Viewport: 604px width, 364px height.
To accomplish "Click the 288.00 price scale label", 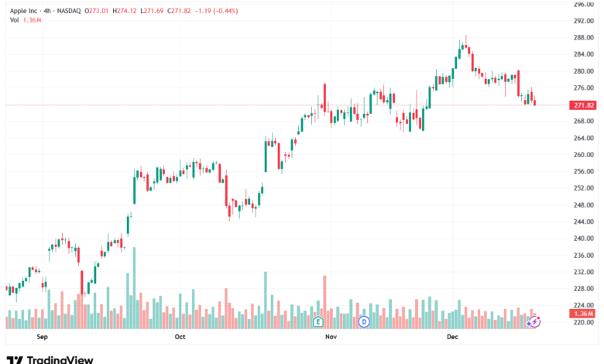I will (x=584, y=37).
